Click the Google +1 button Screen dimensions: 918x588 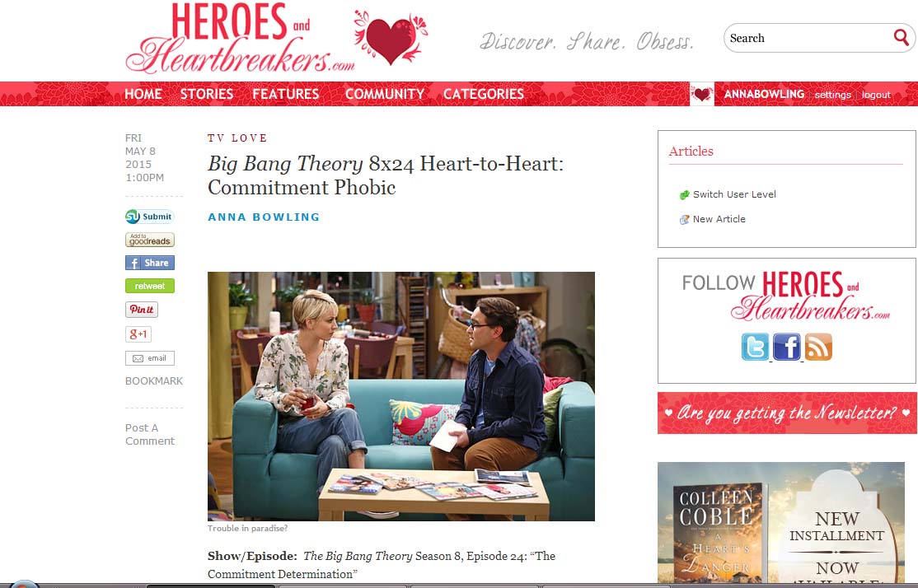click(138, 334)
